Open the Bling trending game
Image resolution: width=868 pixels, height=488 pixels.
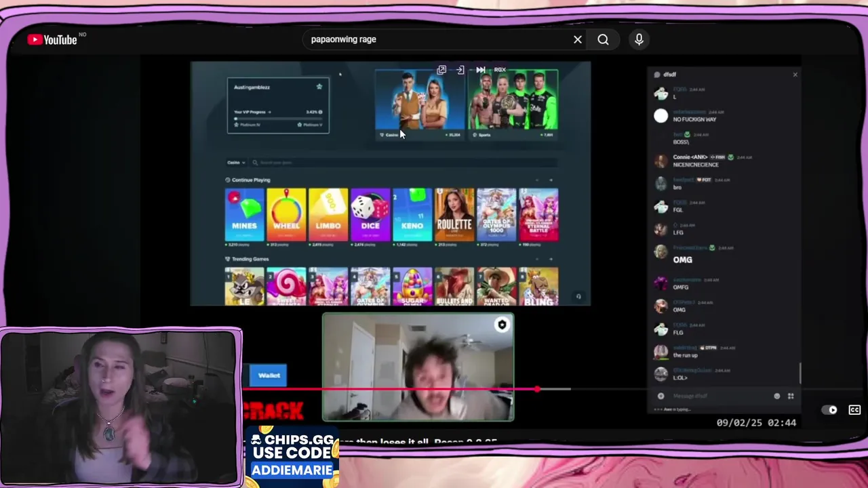click(x=538, y=287)
